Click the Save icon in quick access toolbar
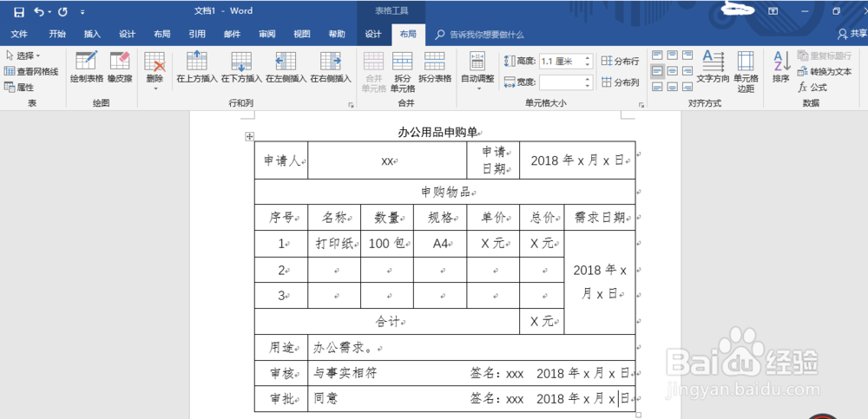This screenshot has height=419, width=868. (x=19, y=11)
